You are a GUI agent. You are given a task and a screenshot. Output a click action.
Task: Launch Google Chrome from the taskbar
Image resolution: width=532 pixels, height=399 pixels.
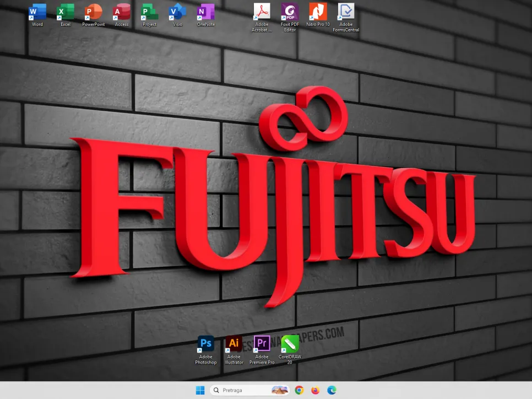click(x=299, y=390)
